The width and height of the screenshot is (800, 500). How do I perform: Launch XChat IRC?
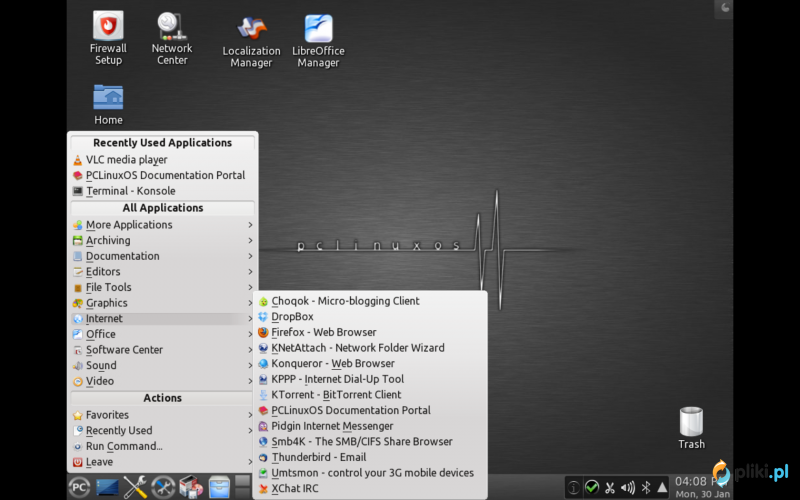(370, 489)
